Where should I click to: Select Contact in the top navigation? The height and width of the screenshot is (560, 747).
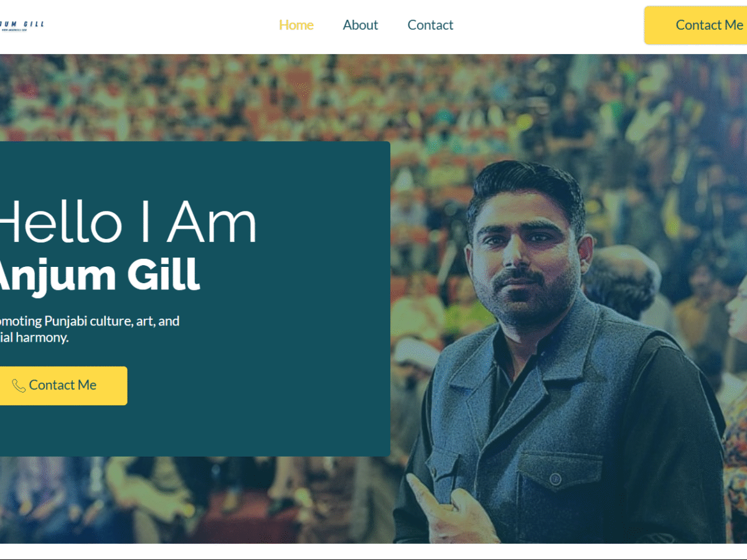tap(430, 25)
